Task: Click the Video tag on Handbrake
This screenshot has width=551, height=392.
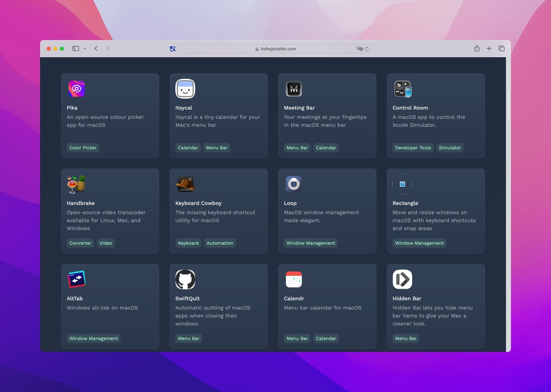Action: [x=106, y=243]
